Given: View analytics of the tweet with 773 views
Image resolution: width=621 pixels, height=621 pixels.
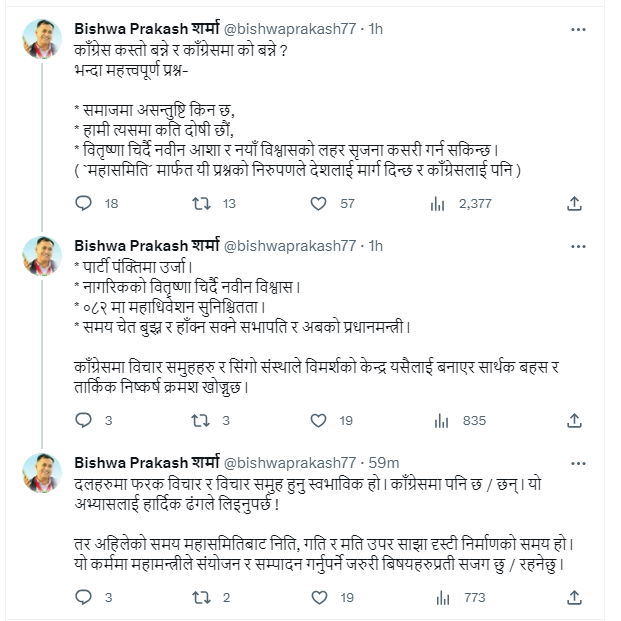Looking at the screenshot, I should tap(443, 598).
